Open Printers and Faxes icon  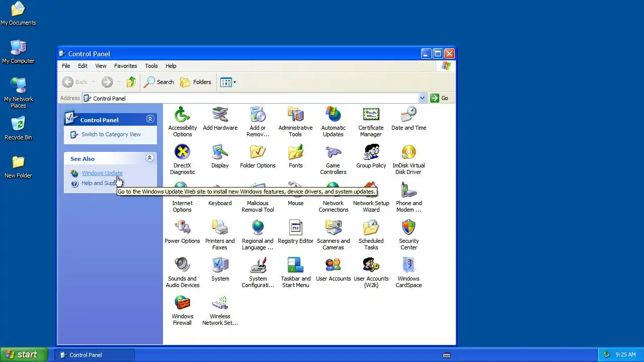[220, 227]
